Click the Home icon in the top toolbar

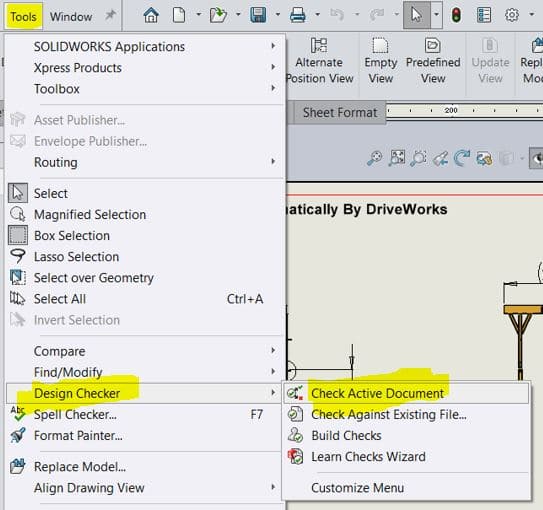point(151,15)
